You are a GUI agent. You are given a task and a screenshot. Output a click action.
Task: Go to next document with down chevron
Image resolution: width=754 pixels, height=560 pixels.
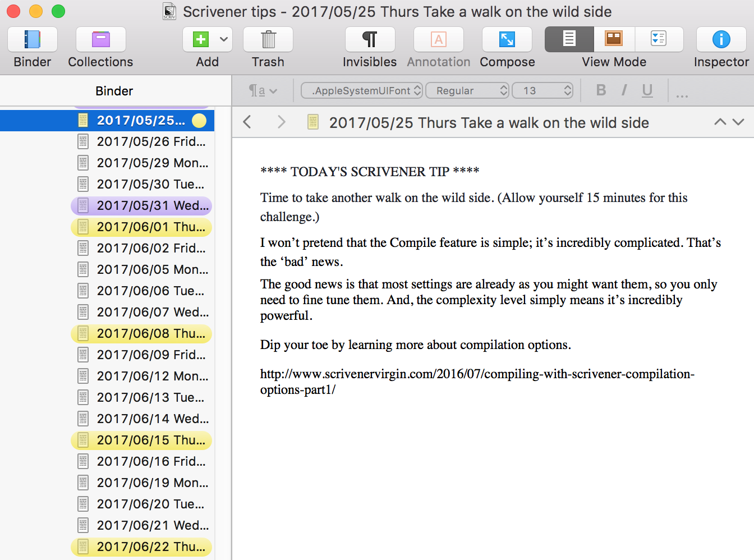point(738,122)
